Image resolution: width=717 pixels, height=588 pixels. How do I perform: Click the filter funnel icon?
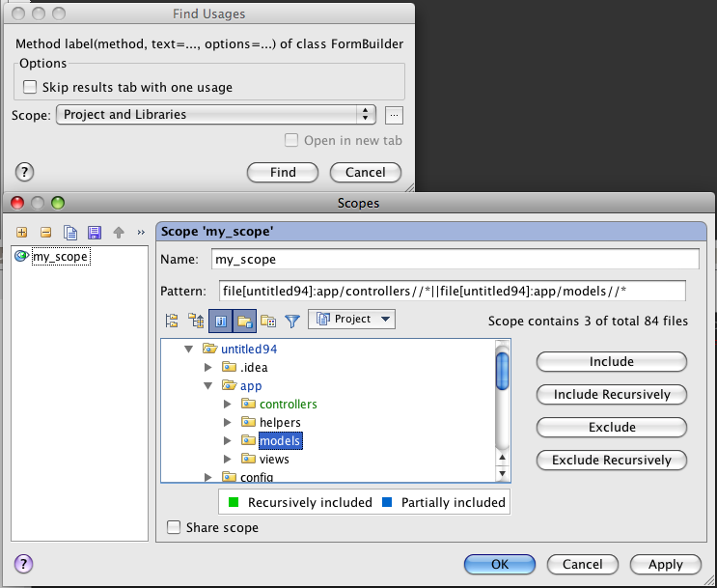tap(292, 321)
